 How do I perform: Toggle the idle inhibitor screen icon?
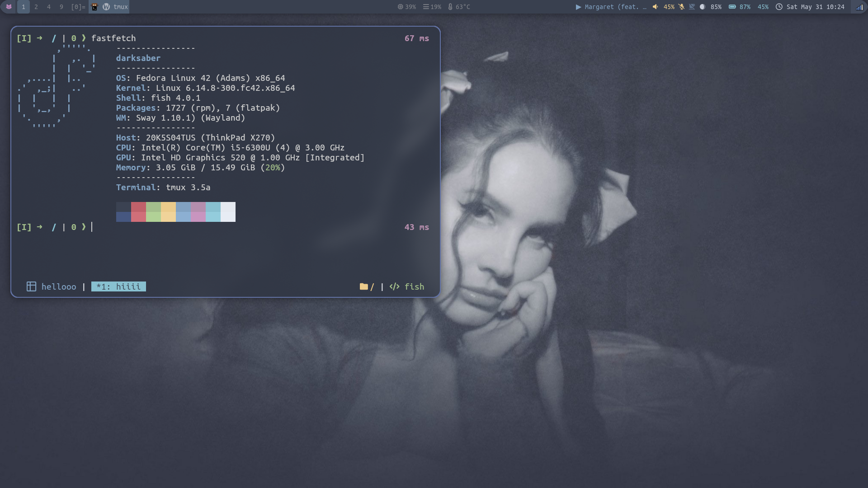pyautogui.click(x=692, y=7)
